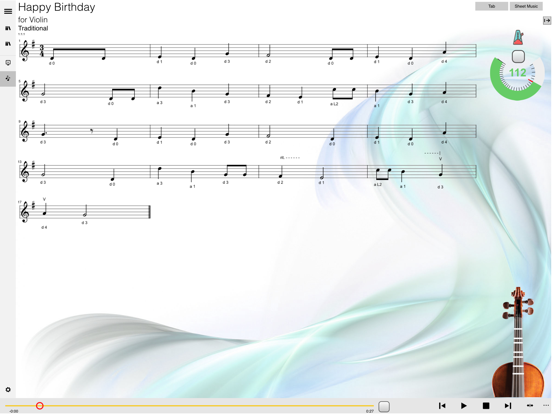The image size is (552, 414).
Task: Click the red playback position handle
Action: [40, 406]
